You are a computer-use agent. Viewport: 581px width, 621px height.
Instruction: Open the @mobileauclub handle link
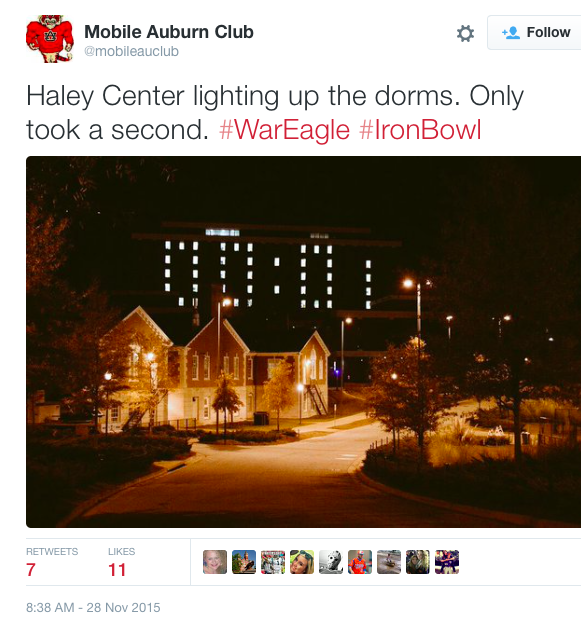tap(131, 51)
